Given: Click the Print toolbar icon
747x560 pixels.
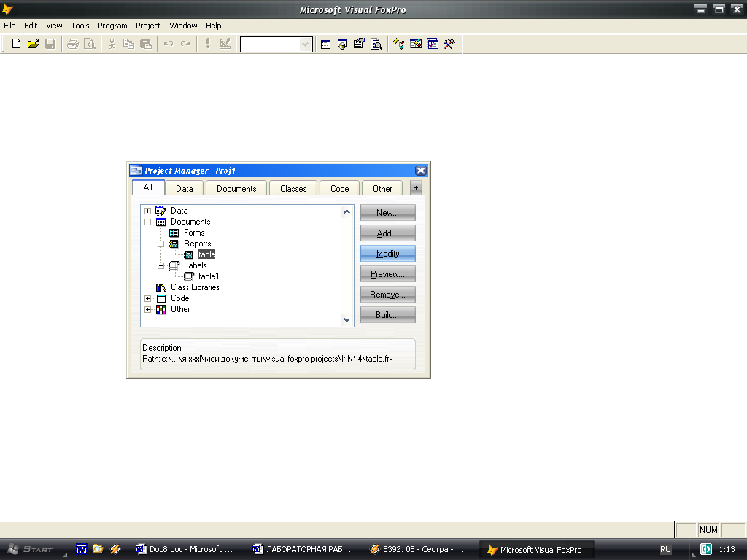Looking at the screenshot, I should (72, 44).
